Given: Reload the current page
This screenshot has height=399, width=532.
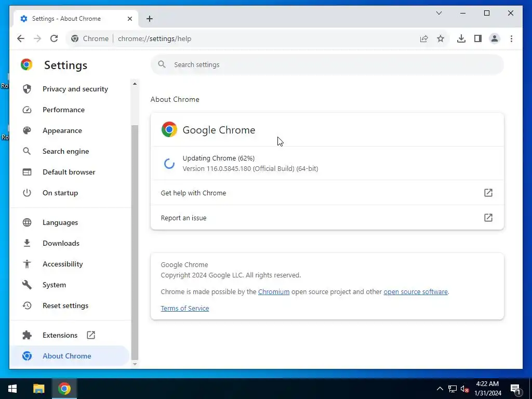Looking at the screenshot, I should point(54,38).
